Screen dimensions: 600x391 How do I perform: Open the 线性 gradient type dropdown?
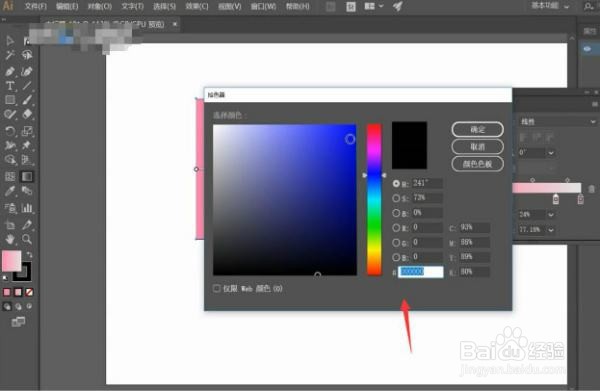point(558,122)
